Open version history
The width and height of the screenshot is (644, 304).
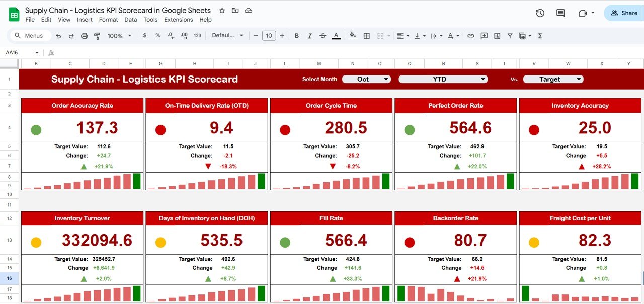[x=539, y=13]
